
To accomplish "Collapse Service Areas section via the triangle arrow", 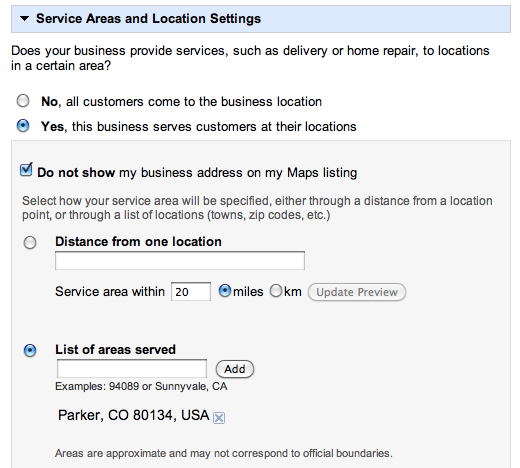I will [24, 19].
